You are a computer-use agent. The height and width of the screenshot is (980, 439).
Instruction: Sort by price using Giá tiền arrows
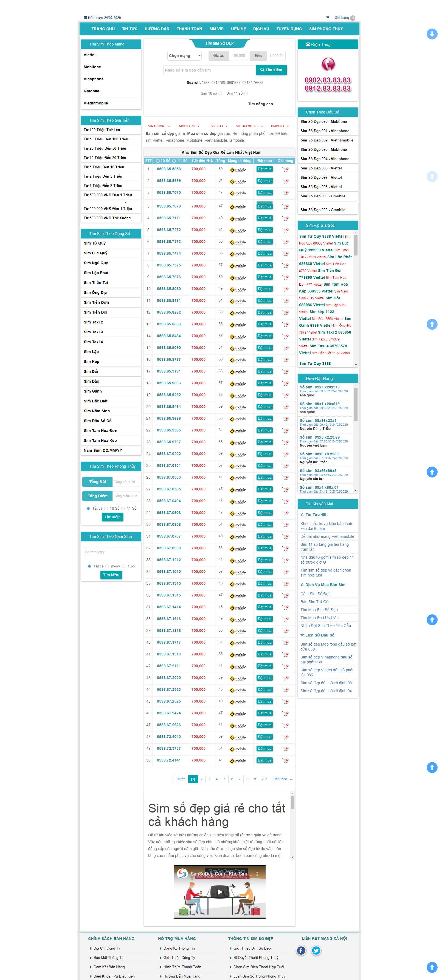pos(210,161)
